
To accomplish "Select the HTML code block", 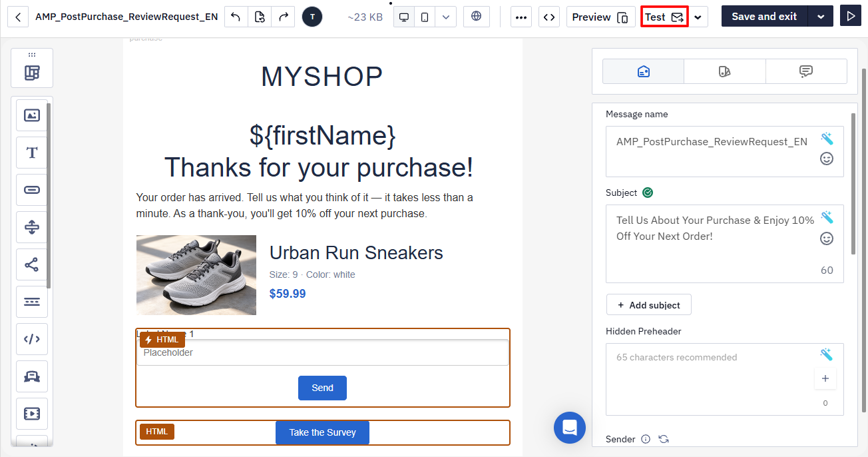I will 32,339.
